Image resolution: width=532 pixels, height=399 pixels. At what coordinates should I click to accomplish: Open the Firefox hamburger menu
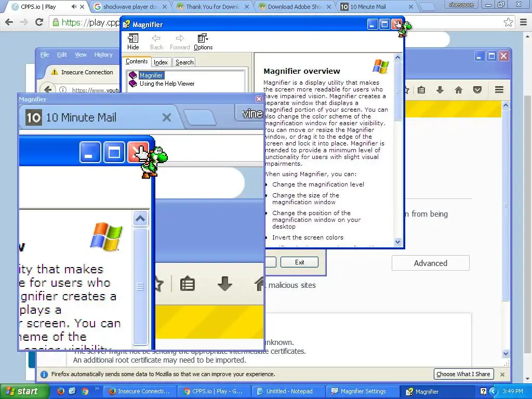(499, 89)
